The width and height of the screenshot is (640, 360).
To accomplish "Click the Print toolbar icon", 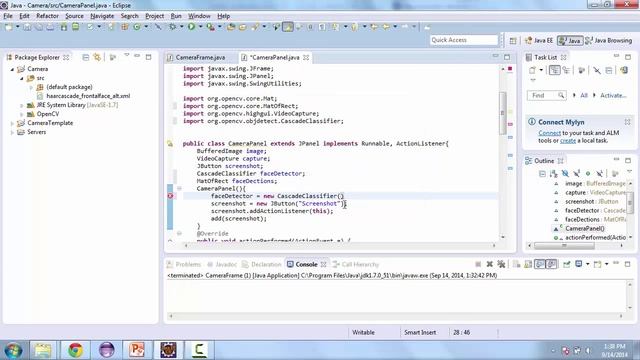I will [x=50, y=27].
